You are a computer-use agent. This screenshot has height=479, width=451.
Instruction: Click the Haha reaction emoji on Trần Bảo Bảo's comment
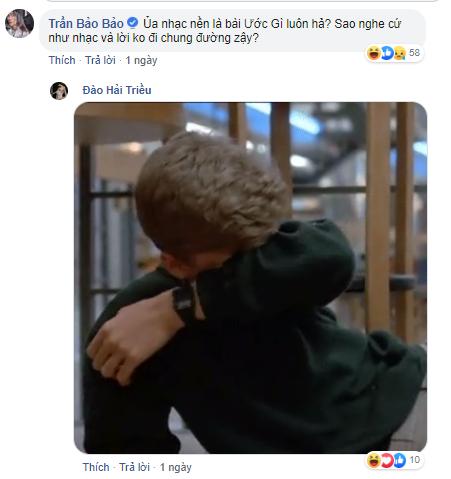click(x=374, y=53)
